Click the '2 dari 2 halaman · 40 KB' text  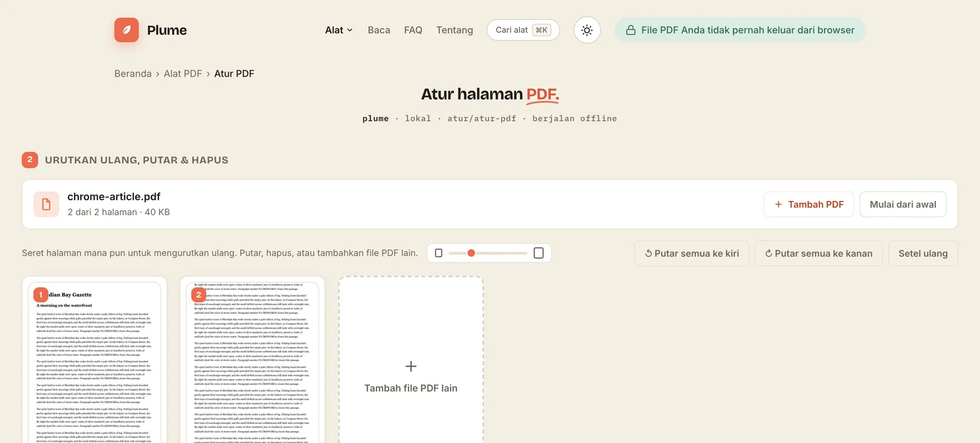pos(118,212)
